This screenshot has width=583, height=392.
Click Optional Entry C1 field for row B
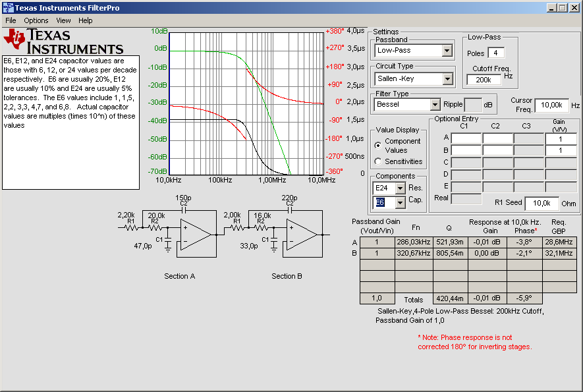pos(466,150)
